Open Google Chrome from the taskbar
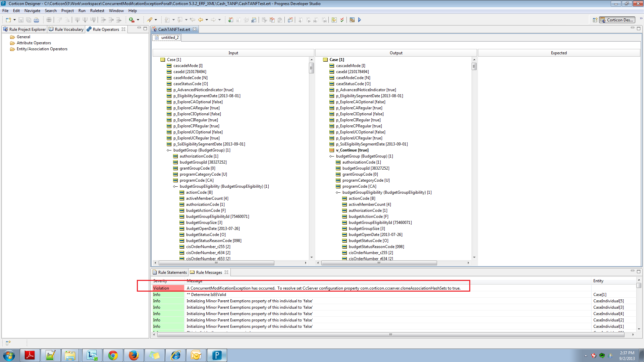The height and width of the screenshot is (362, 644). pos(113,355)
